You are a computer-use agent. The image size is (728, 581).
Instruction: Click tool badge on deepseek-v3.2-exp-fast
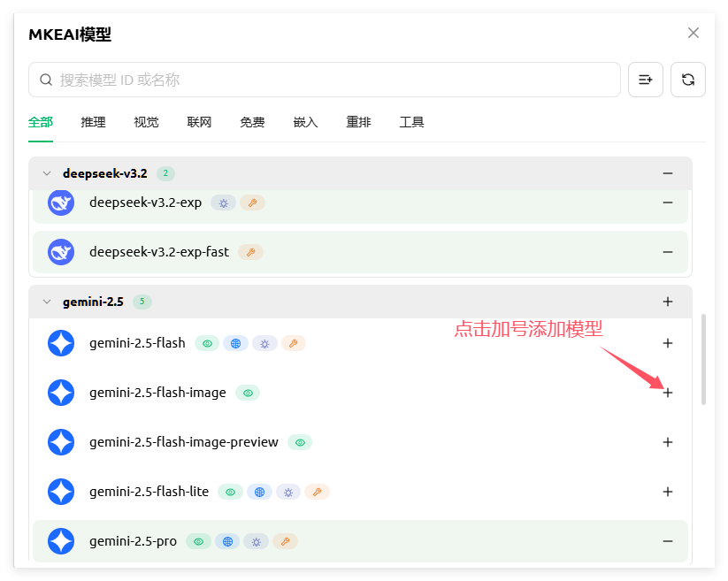tap(250, 252)
